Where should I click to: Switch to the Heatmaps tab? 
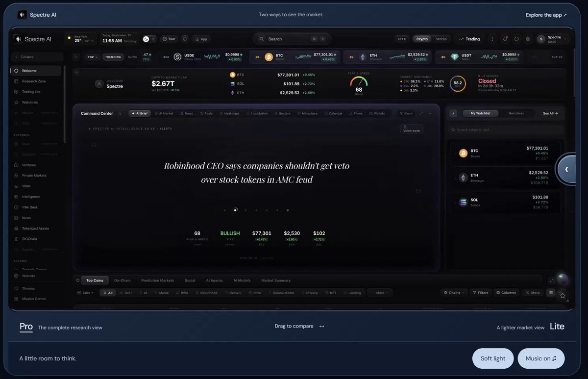(230, 113)
